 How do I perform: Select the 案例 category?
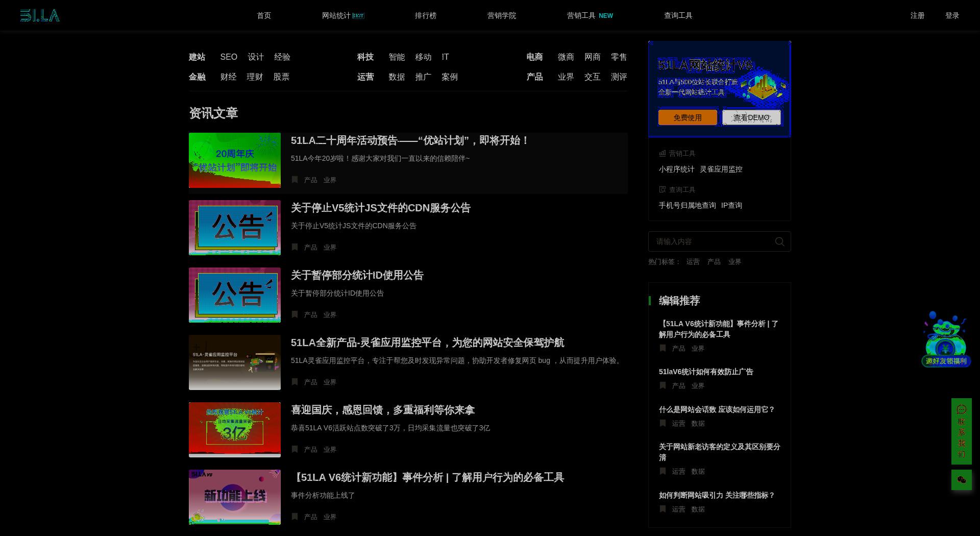click(x=450, y=77)
